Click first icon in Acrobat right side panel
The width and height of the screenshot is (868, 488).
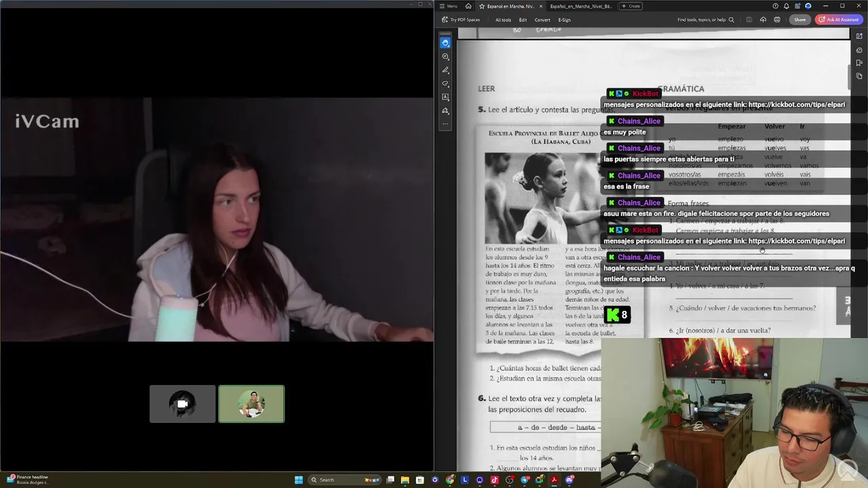pos(859,37)
